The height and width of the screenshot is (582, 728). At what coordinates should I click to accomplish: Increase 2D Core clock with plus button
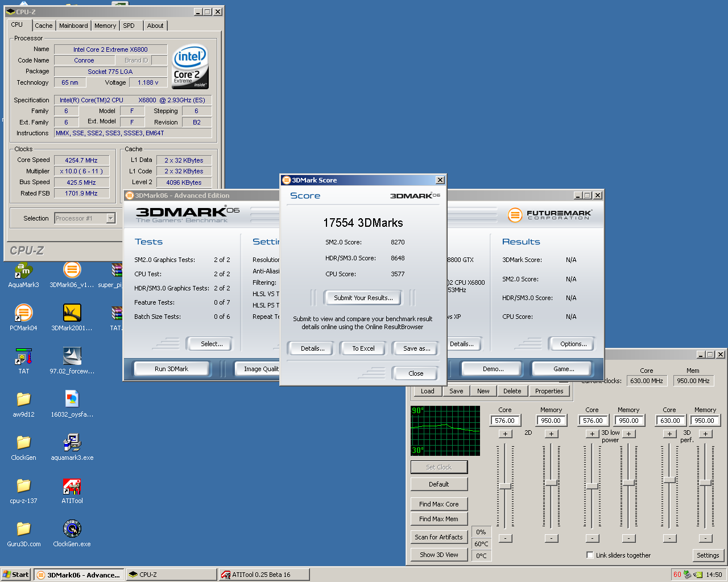pyautogui.click(x=505, y=434)
